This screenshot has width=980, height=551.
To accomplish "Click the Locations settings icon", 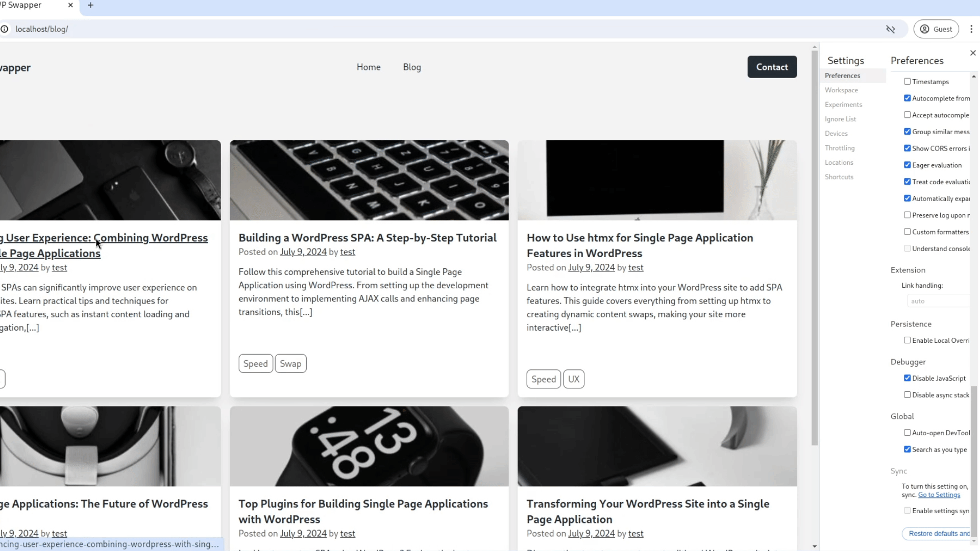I will click(839, 162).
